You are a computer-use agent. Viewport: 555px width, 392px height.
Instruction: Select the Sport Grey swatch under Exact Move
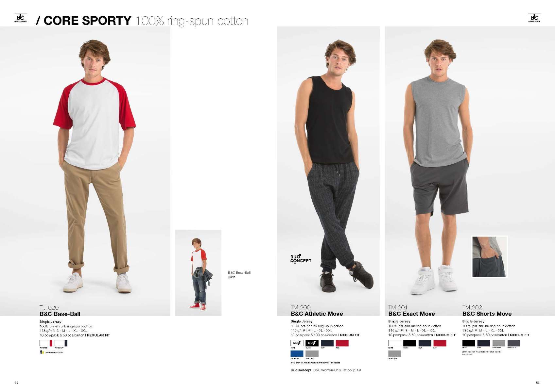394,354
